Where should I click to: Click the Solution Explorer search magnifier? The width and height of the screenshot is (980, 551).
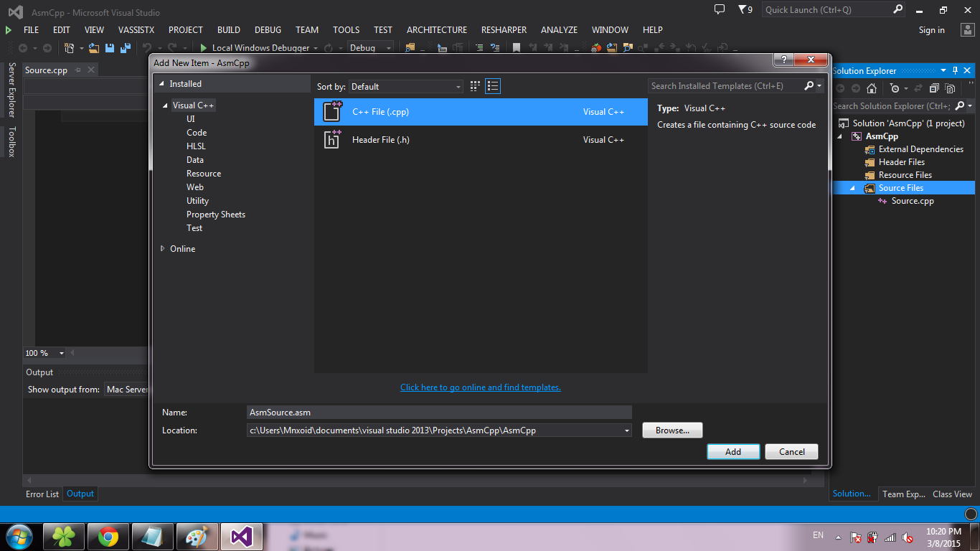point(958,106)
